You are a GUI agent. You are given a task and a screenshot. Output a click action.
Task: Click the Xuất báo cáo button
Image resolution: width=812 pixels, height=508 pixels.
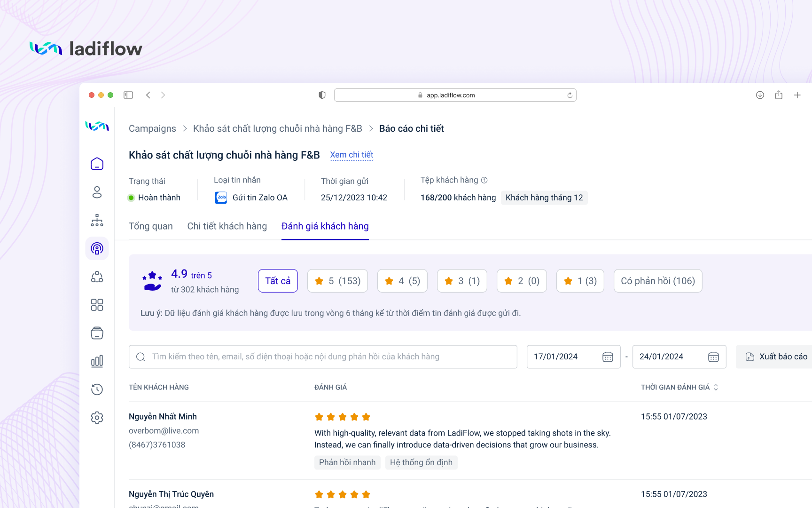coord(776,357)
